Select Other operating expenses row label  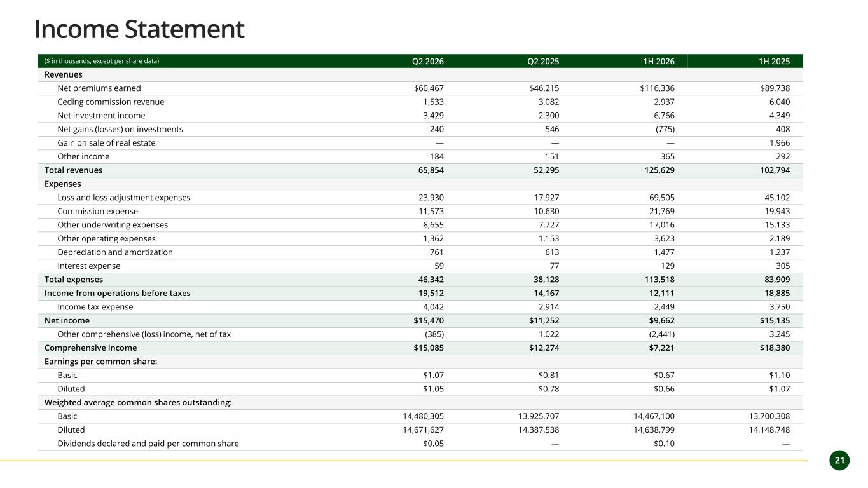pos(106,238)
